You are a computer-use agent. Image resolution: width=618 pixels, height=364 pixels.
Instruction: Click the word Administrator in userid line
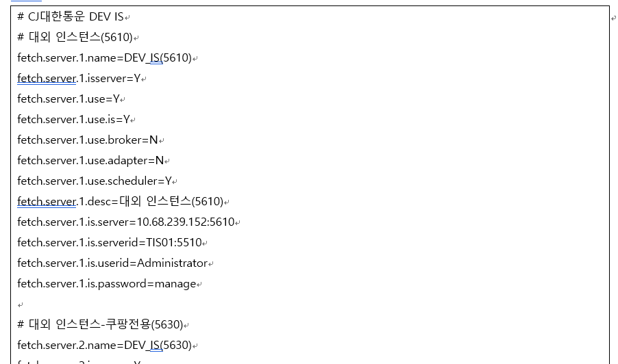(172, 263)
